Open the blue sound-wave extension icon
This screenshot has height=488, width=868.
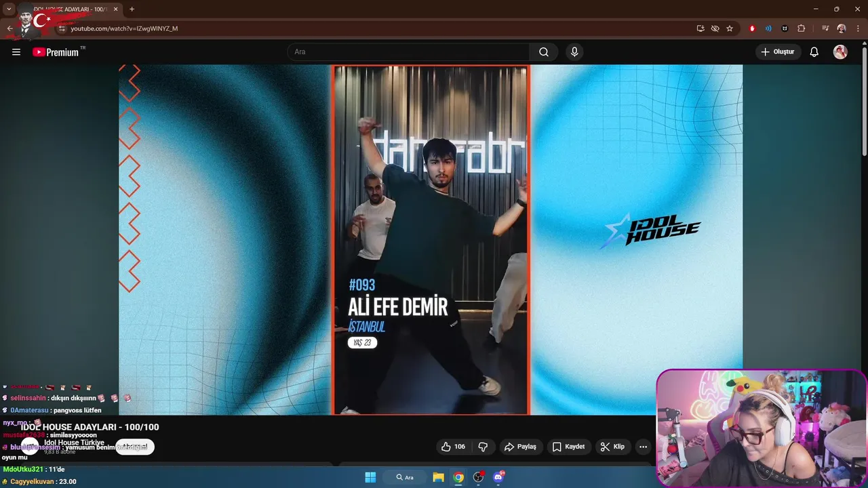(x=768, y=28)
